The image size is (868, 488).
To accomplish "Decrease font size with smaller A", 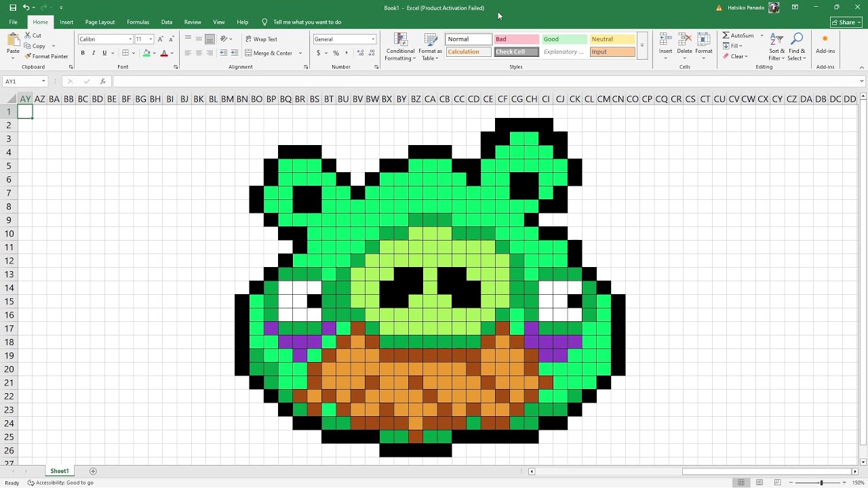I will pos(171,39).
